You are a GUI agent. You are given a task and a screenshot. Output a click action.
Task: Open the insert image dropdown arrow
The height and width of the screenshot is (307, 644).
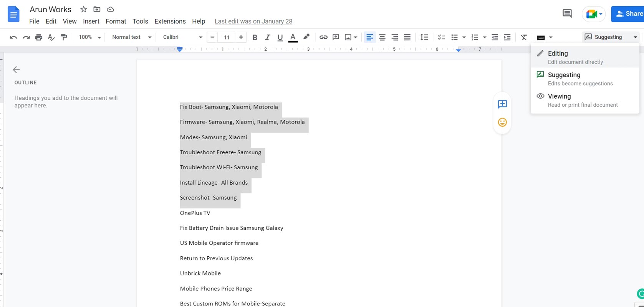click(356, 37)
